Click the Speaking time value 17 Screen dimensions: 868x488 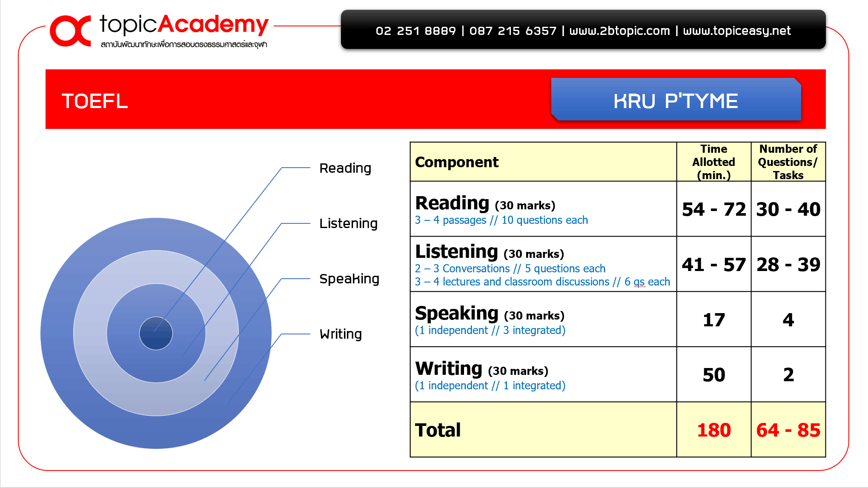tap(714, 320)
